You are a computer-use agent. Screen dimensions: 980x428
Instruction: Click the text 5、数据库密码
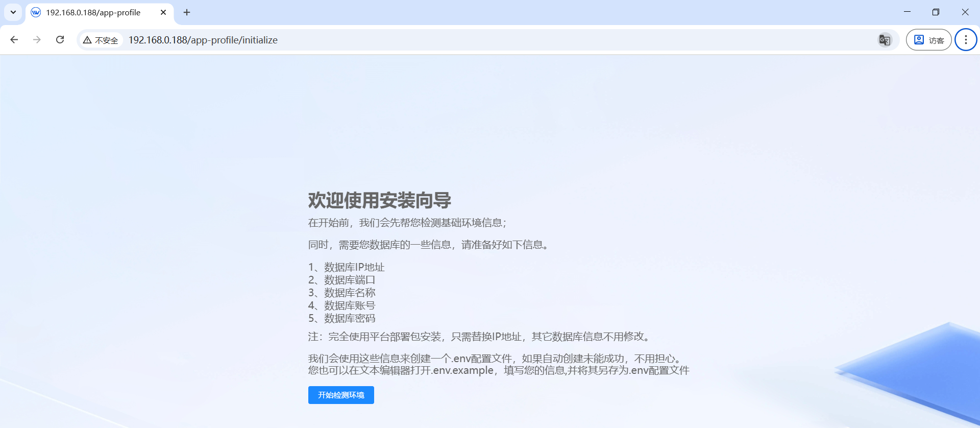342,318
